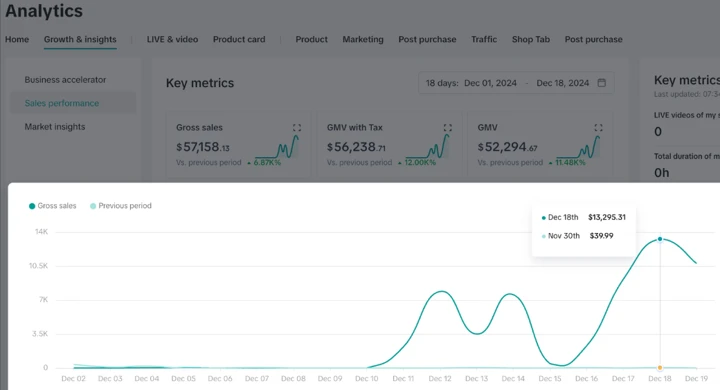This screenshot has width=720, height=390.
Task: Click the Key metrics section heading
Action: [200, 83]
